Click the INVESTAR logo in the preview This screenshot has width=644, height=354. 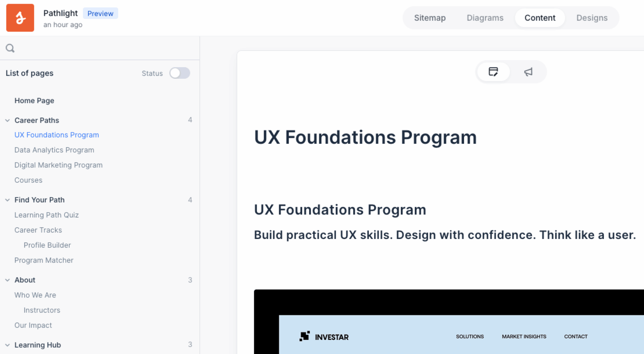point(324,336)
